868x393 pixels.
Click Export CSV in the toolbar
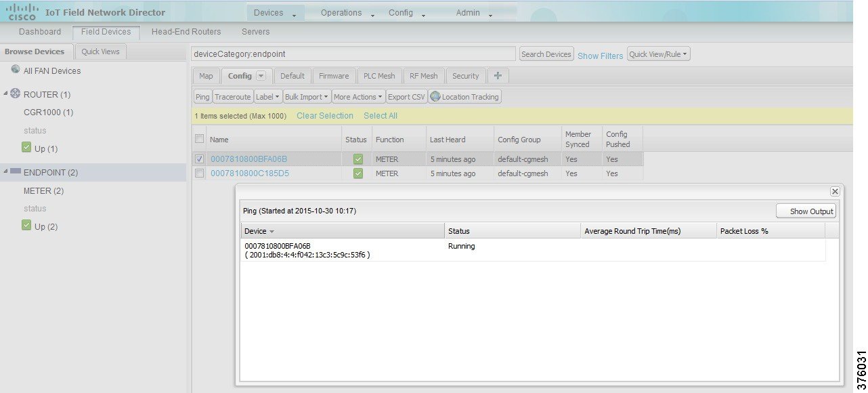coord(406,96)
